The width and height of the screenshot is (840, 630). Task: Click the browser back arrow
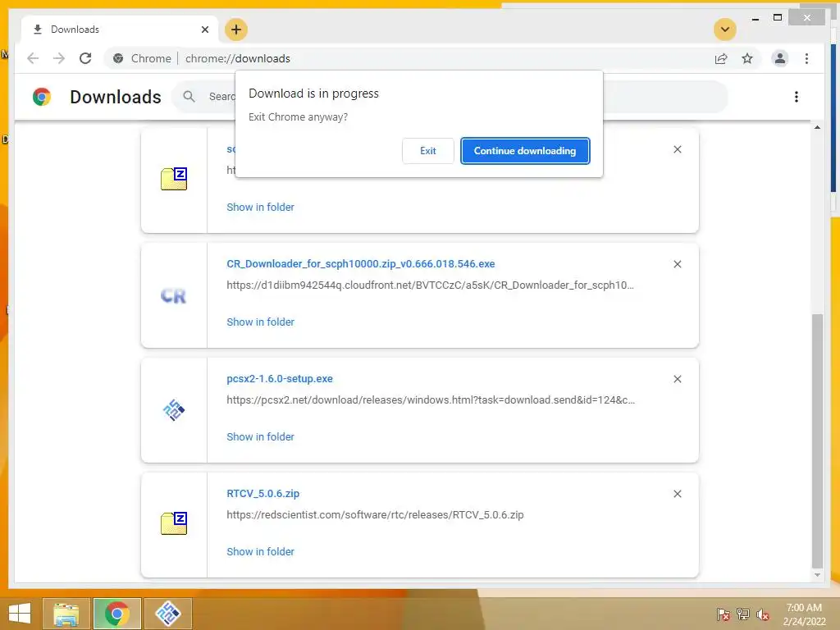coord(33,58)
